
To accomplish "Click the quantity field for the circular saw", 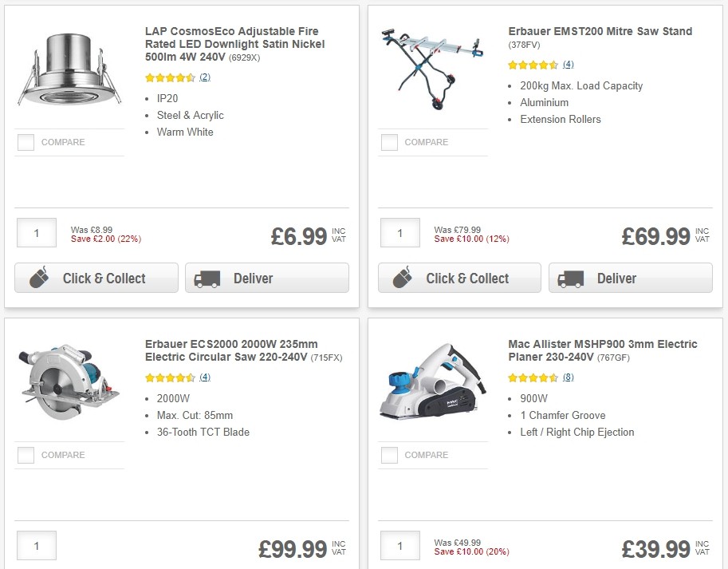I will [x=36, y=545].
